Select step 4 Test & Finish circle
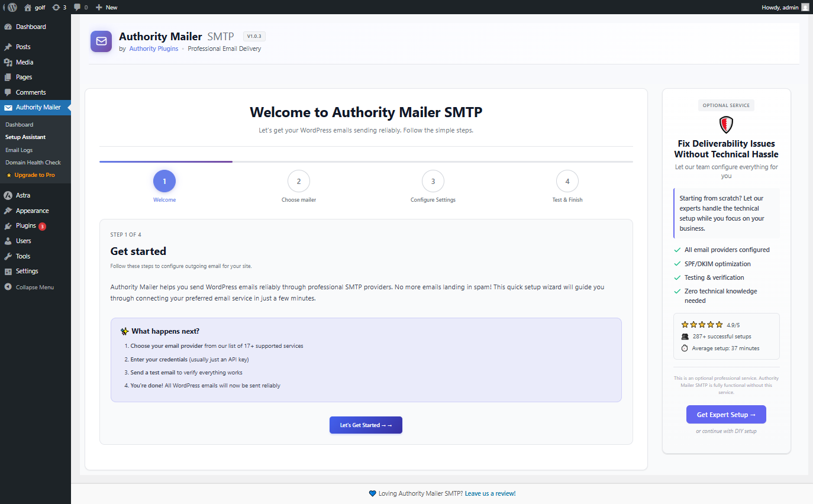This screenshot has width=813, height=504. [567, 182]
